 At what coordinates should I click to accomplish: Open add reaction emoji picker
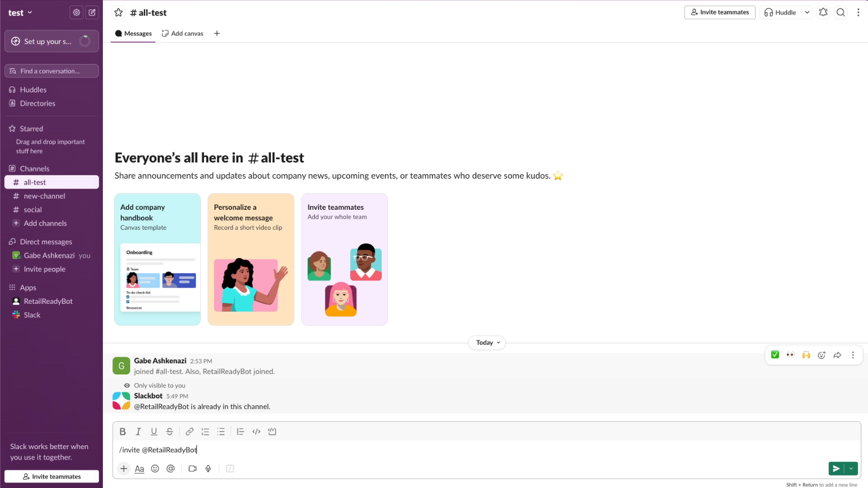pyautogui.click(x=822, y=355)
